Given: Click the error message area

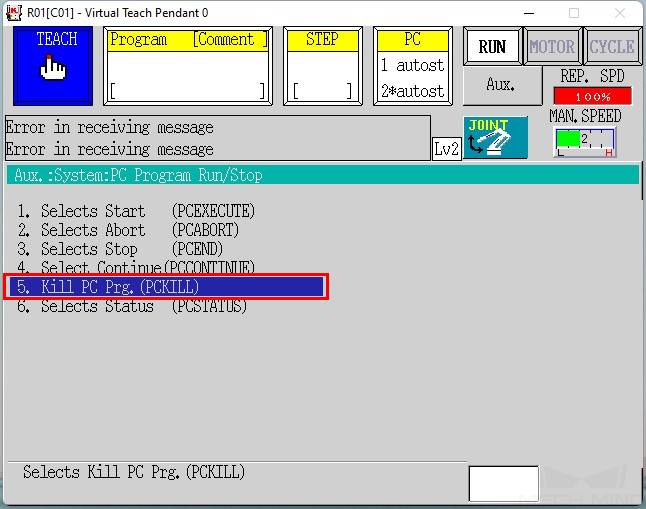Looking at the screenshot, I should (x=218, y=138).
